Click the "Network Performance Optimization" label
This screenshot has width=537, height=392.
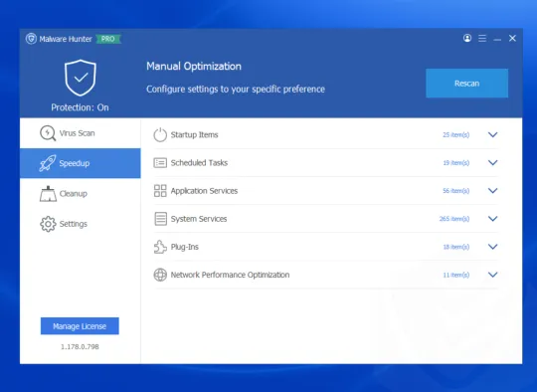[x=230, y=275]
